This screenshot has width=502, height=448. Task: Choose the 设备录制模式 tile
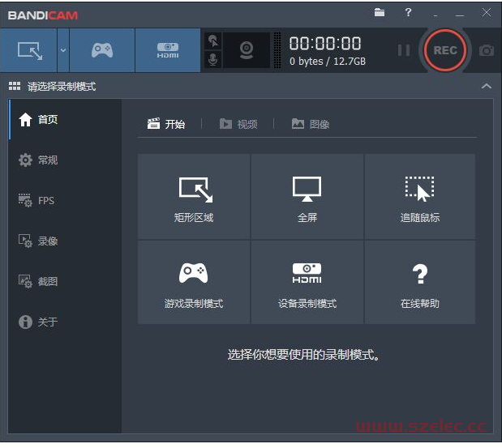(307, 282)
